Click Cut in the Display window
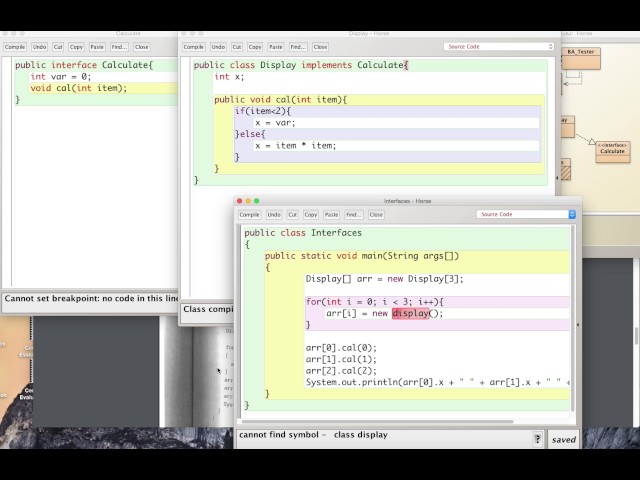Screen dimensions: 640x480 pyautogui.click(x=237, y=47)
